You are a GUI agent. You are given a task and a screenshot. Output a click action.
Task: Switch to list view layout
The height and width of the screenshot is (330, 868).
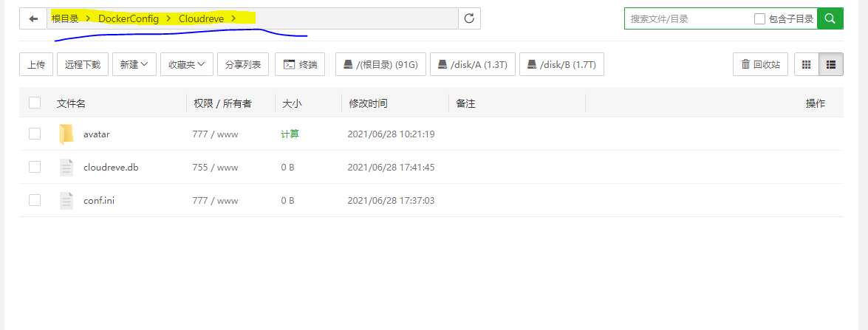tap(831, 64)
